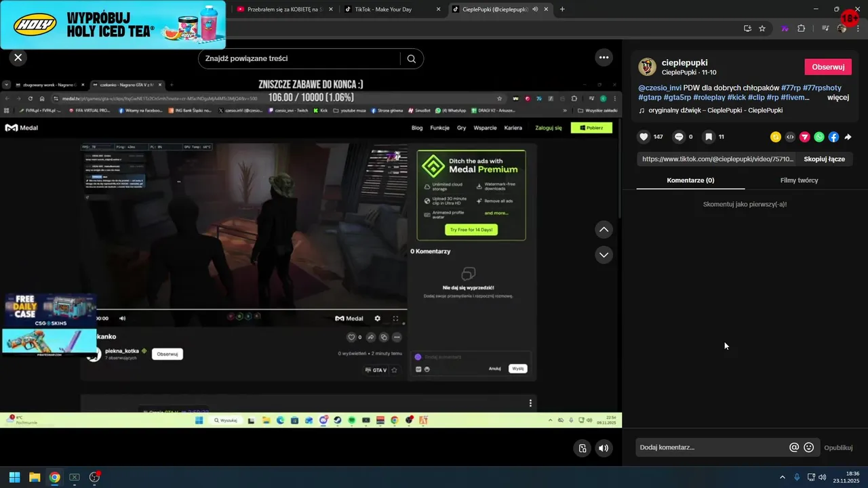Open comments via speech bubble icon
The image size is (868, 488).
(679, 137)
